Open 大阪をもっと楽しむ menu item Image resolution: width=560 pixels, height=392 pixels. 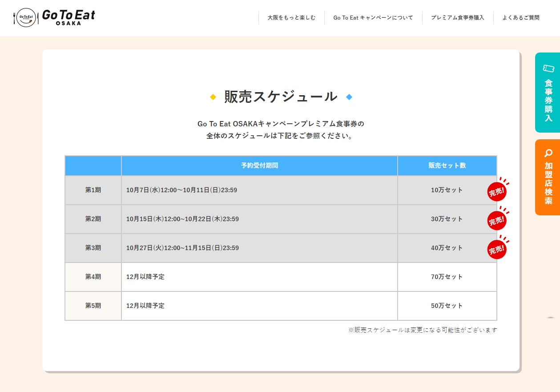click(291, 18)
